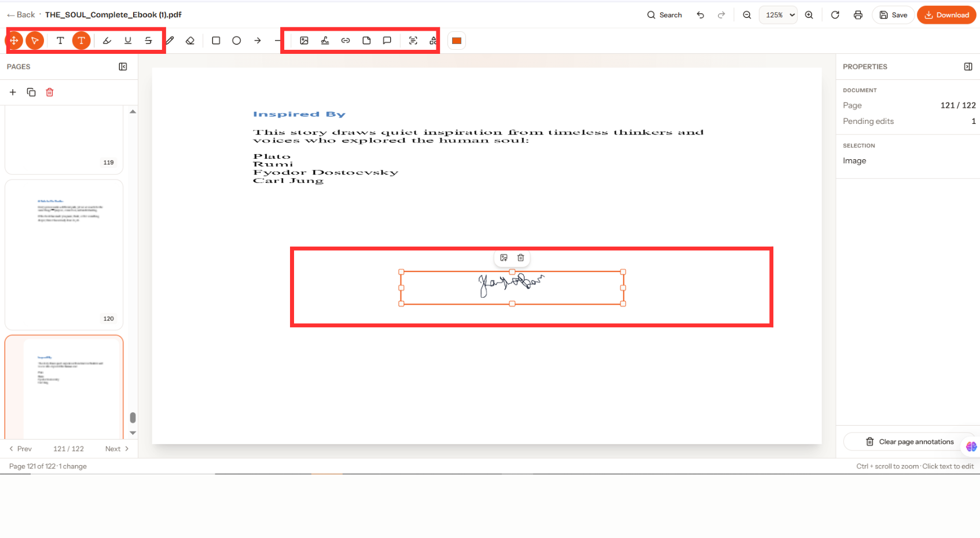Select the circle shape tool
This screenshot has width=980, height=538.
pyautogui.click(x=237, y=41)
